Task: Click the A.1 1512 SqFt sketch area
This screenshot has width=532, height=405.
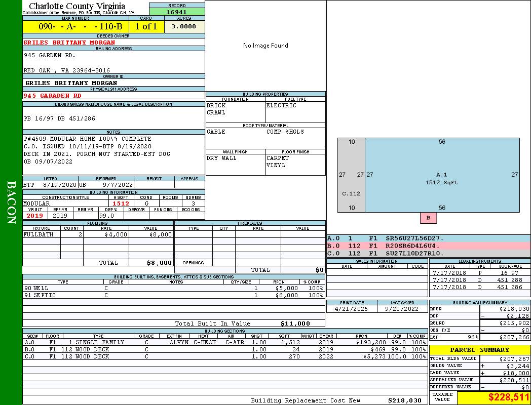Action: [442, 175]
